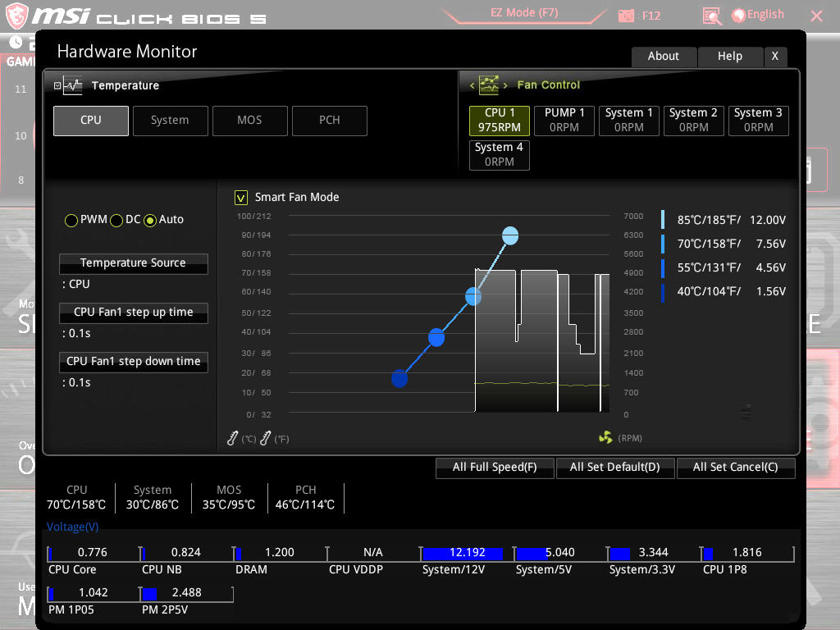The image size is (840, 630).
Task: Close the MSI Click BIOS 5 window
Action: (816, 16)
